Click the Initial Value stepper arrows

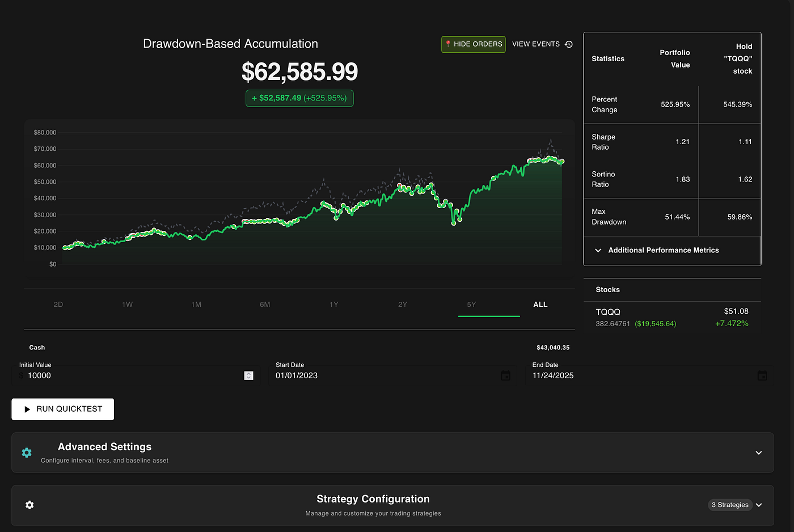(248, 375)
